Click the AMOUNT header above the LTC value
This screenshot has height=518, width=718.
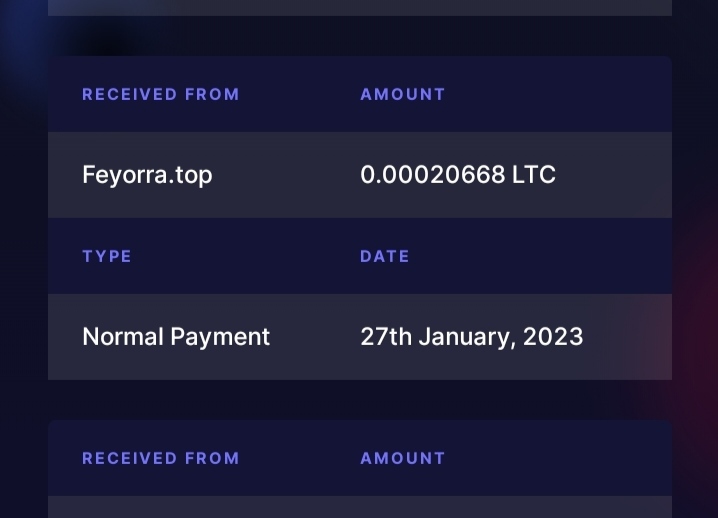pos(403,95)
